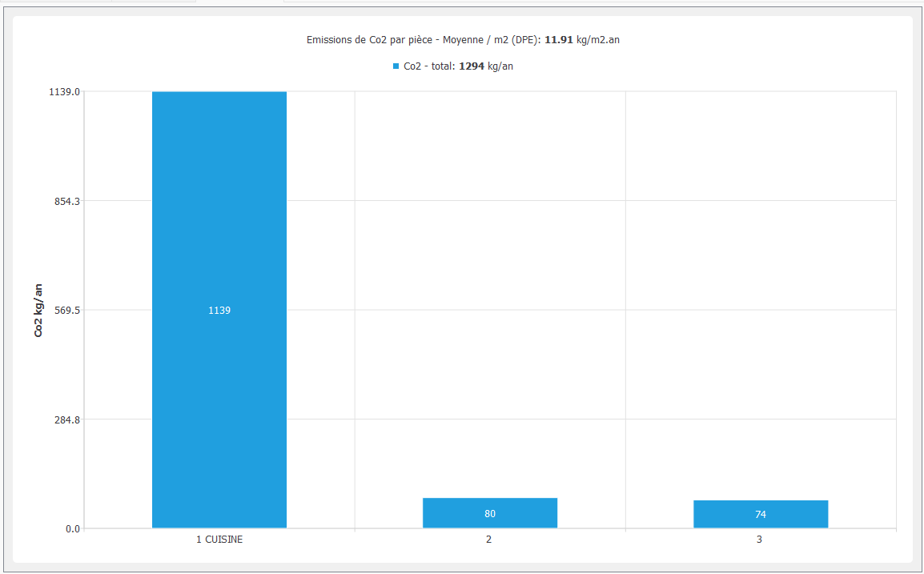This screenshot has width=924, height=574.
Task: Click the bold 11.91 average value in title
Action: click(559, 40)
